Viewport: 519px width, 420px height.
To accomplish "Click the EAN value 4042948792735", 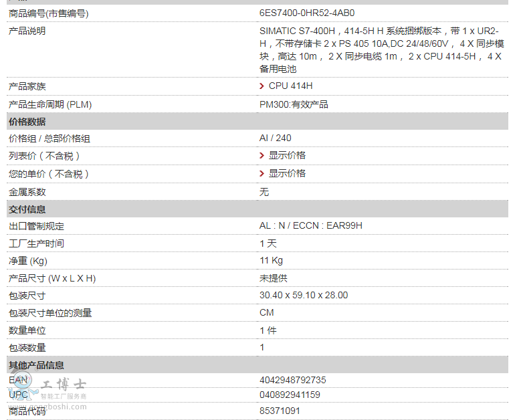I will (293, 380).
